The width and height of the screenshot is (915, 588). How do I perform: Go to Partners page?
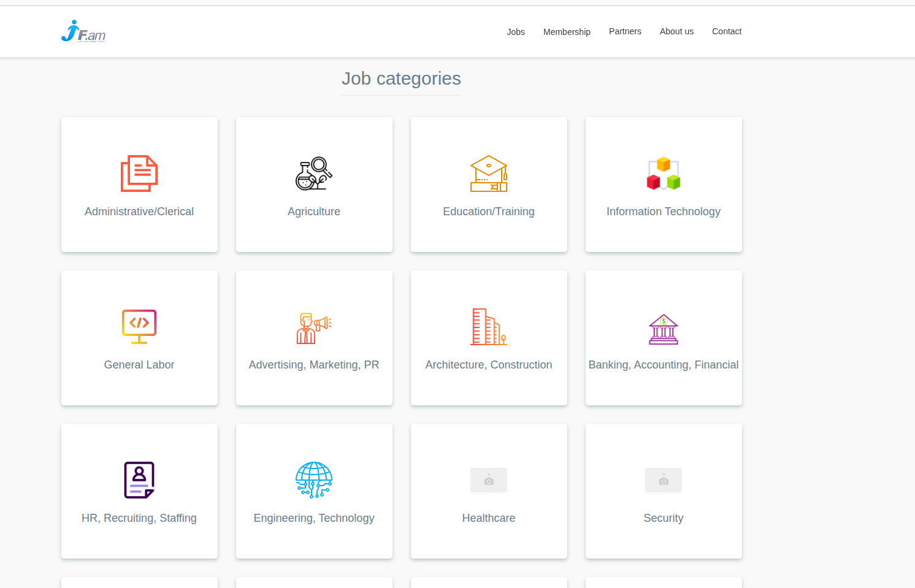625,31
